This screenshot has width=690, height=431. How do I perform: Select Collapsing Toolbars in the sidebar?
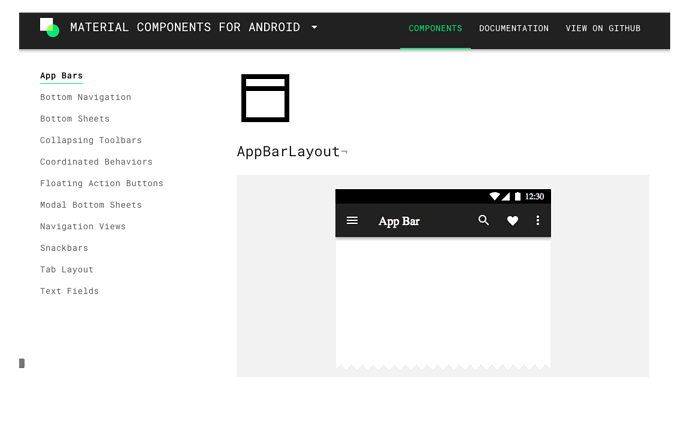coord(91,140)
